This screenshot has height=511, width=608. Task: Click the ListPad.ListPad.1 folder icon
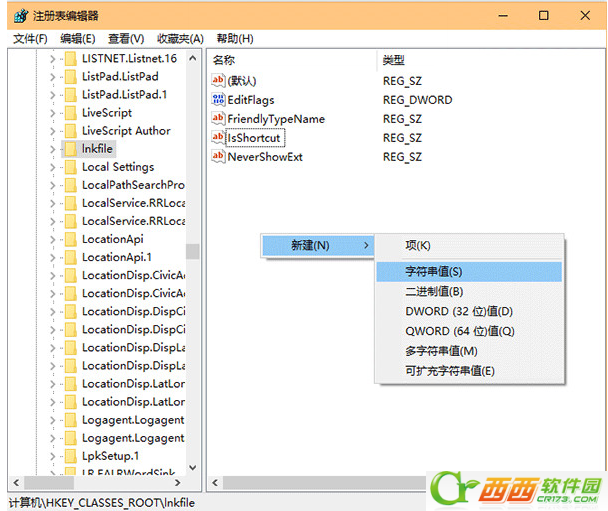[71, 95]
